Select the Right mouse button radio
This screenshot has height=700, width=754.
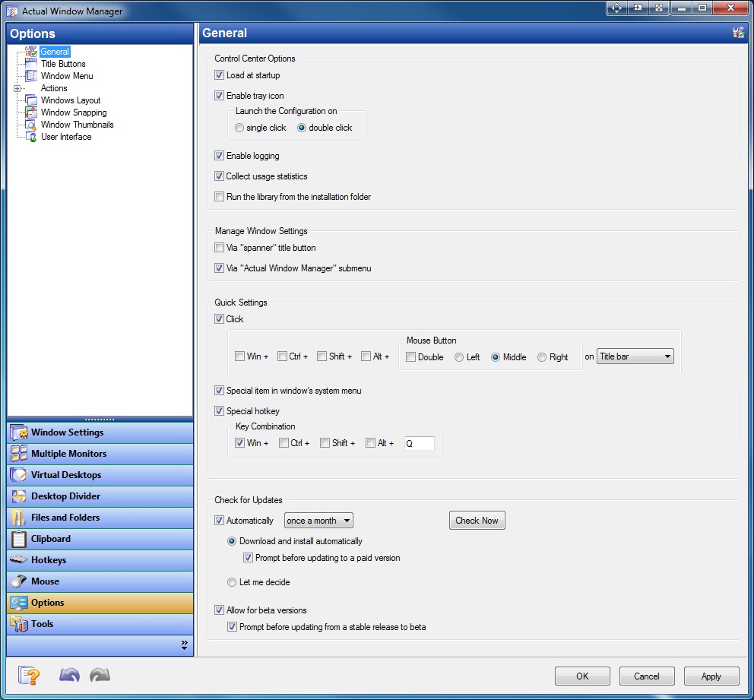(x=542, y=357)
